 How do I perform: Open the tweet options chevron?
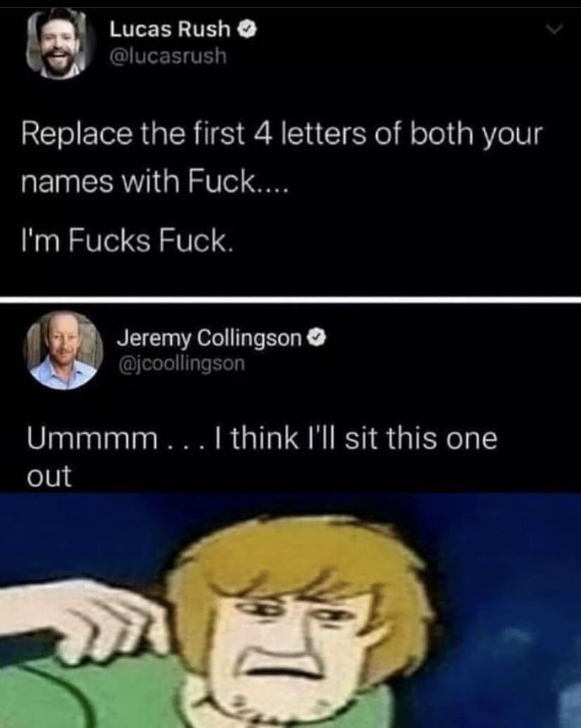click(554, 29)
